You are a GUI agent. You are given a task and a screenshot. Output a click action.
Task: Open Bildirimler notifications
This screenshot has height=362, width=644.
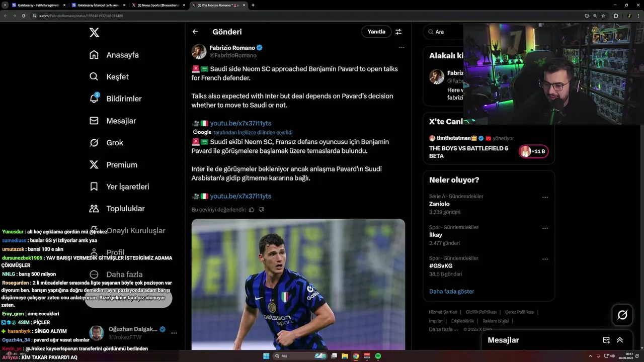(x=124, y=99)
